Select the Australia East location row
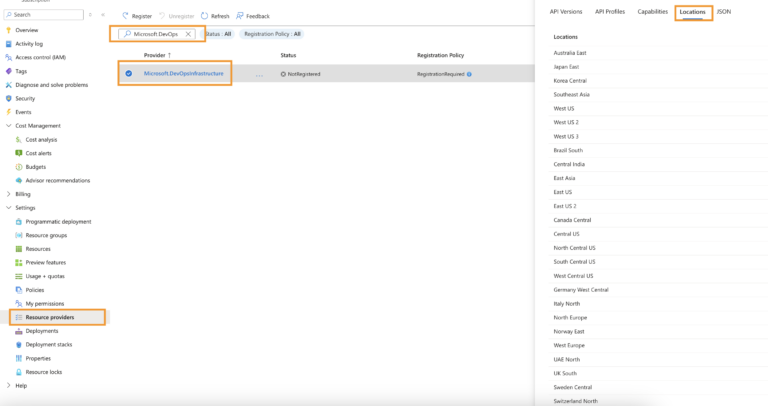 (658, 53)
